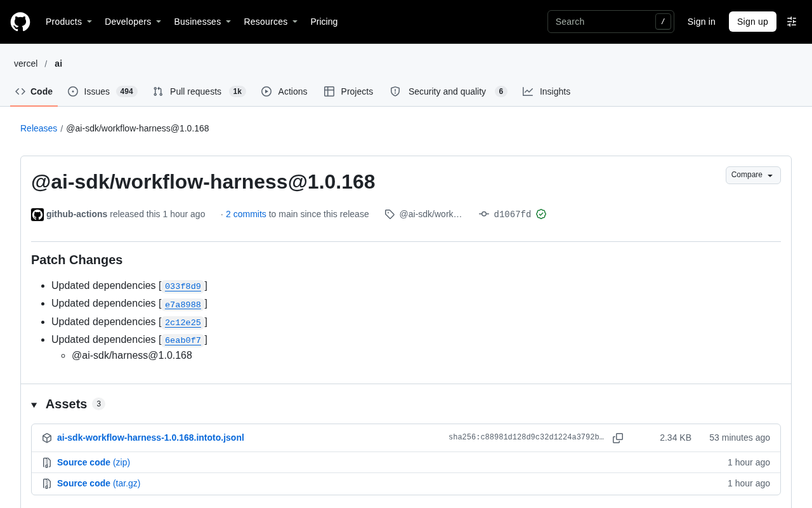
Task: Open the Products dropdown menu
Action: [x=69, y=22]
